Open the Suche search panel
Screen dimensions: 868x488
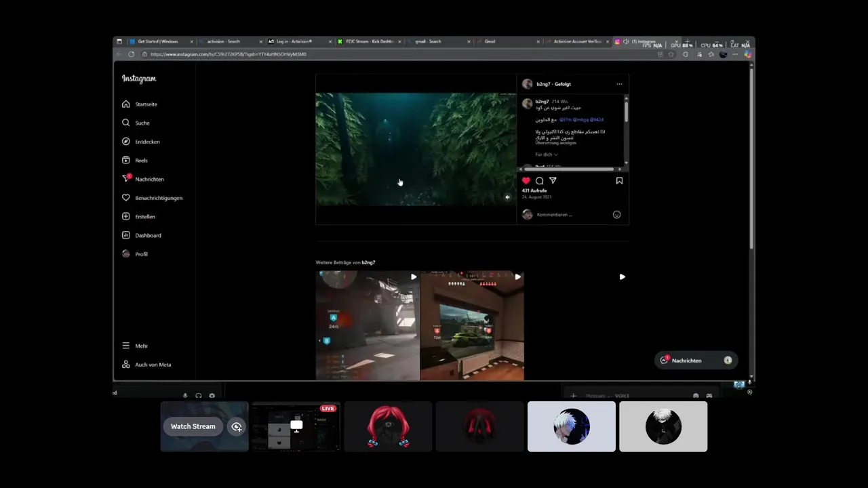136,123
